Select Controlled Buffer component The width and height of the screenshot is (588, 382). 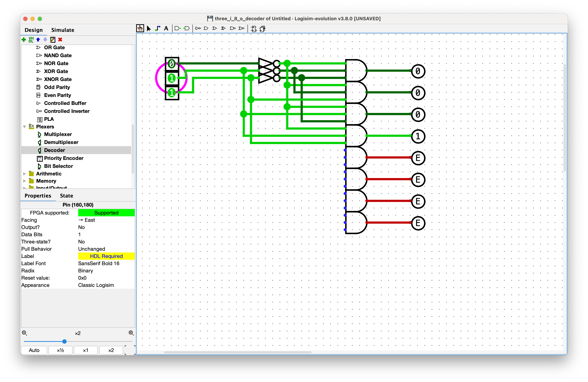65,103
